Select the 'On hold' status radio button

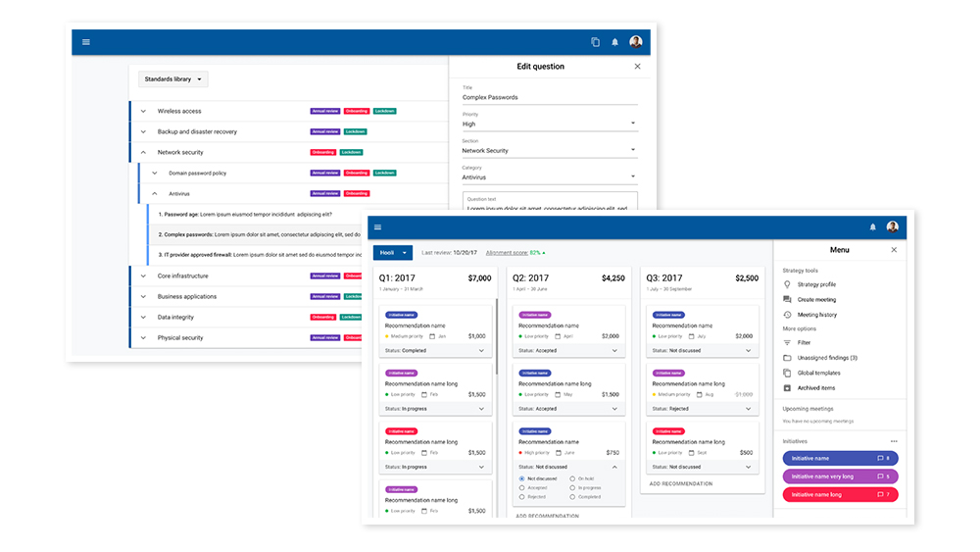[x=572, y=478]
